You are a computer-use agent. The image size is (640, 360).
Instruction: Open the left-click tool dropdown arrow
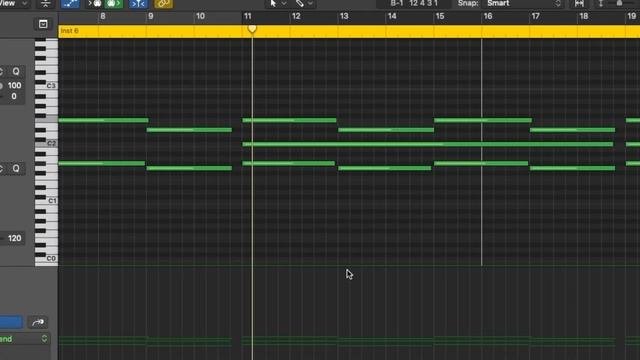[284, 4]
